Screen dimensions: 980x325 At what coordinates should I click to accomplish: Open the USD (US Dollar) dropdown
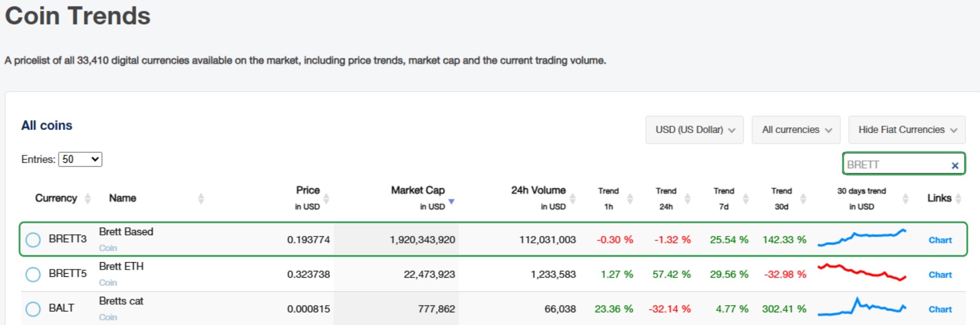point(695,130)
